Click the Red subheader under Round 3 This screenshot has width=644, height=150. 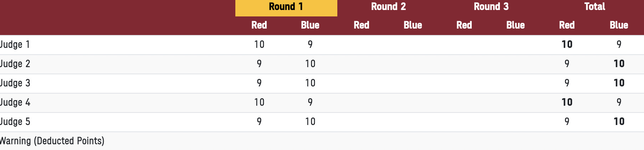tap(464, 25)
